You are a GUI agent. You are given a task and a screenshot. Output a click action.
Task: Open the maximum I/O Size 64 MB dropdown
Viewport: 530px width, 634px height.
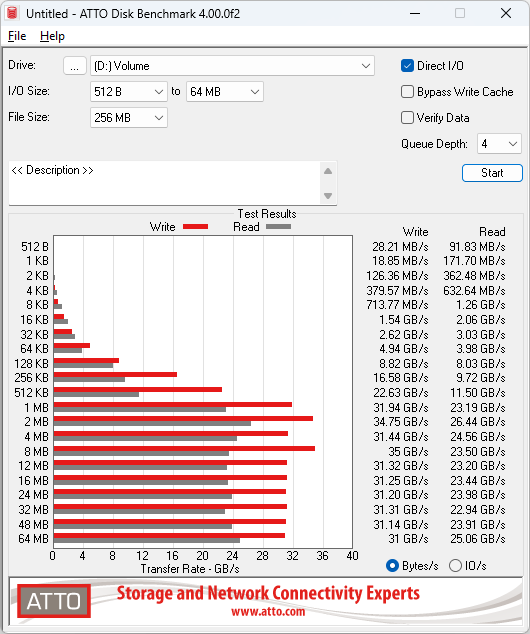point(224,92)
